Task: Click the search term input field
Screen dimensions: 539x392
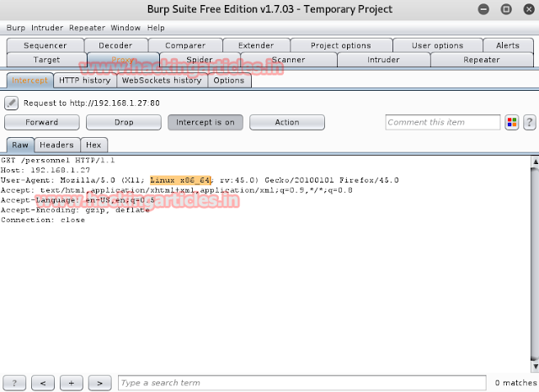Action: 302,383
